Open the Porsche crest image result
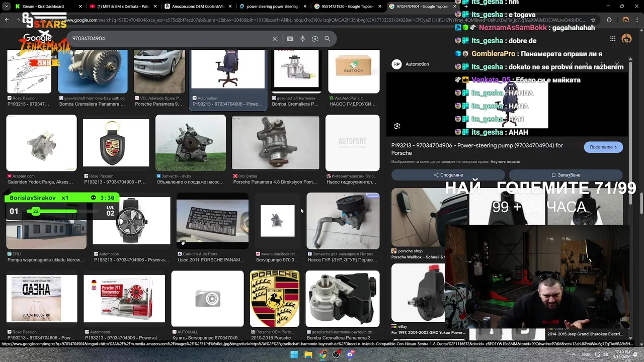The height and width of the screenshot is (362, 644). 275,299
